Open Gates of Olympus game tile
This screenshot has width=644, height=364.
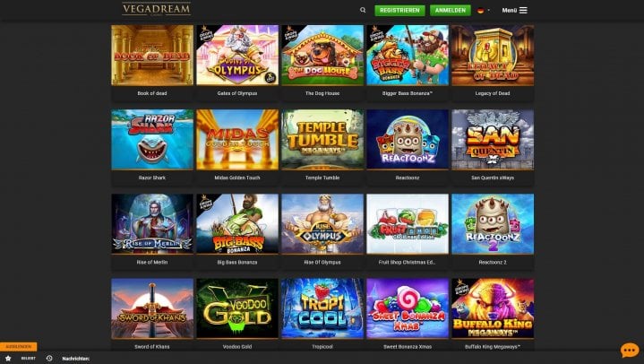click(x=237, y=55)
